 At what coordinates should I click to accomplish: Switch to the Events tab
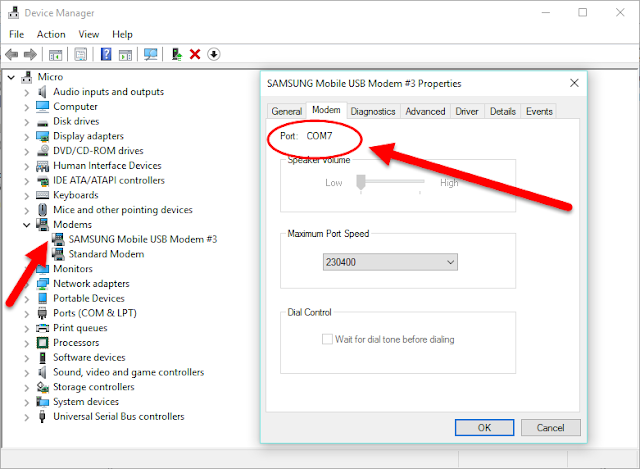coord(539,111)
